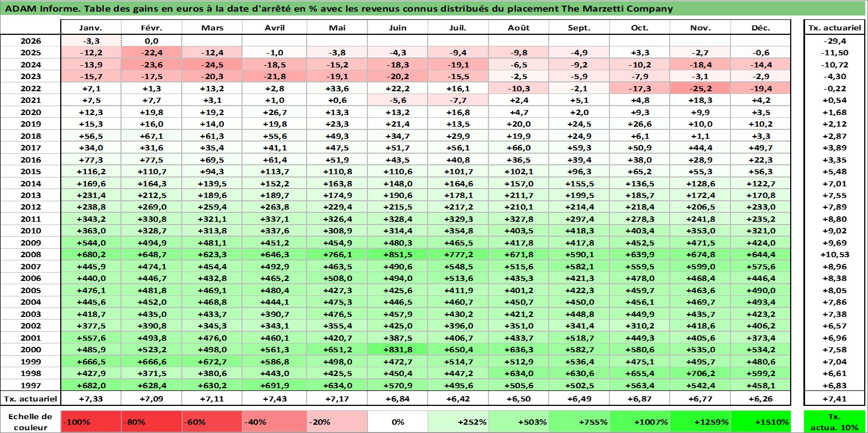Select cell +403,5 in row 2010
The height and width of the screenshot is (433, 868).
pyautogui.click(x=518, y=231)
